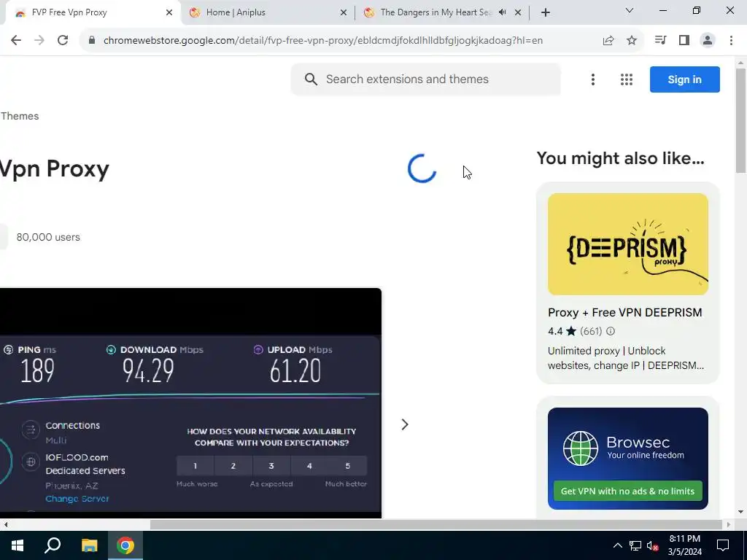Open Windows Start menu
The image size is (747, 560).
pyautogui.click(x=18, y=545)
